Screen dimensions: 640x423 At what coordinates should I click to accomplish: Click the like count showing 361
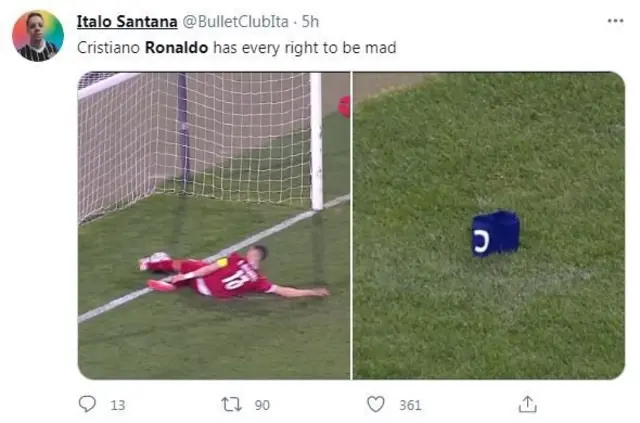tap(410, 405)
